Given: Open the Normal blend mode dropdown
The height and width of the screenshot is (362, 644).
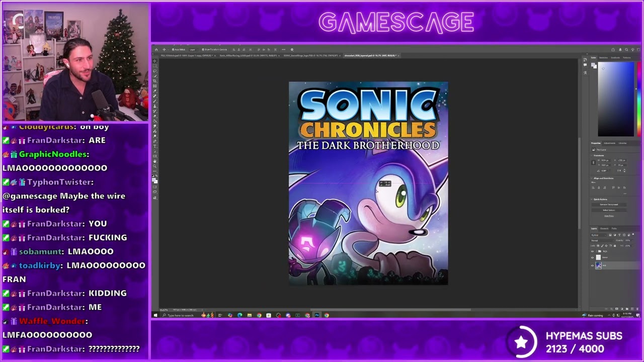Looking at the screenshot, I should pos(602,240).
